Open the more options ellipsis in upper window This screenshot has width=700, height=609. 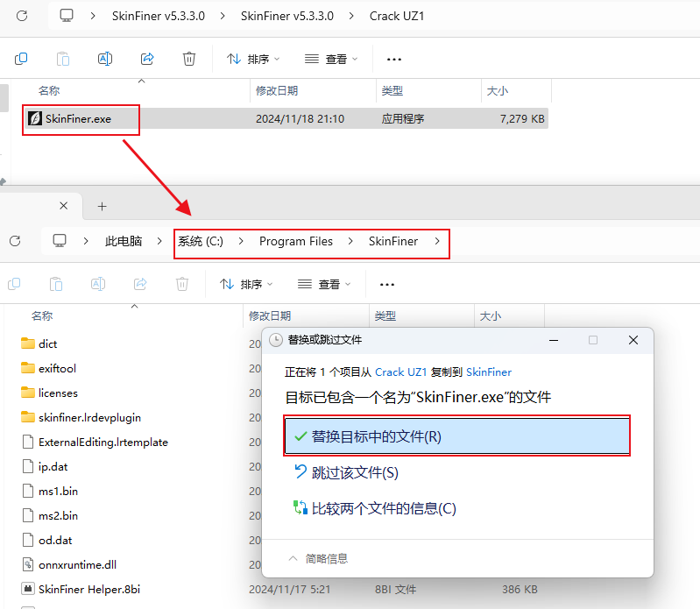tap(393, 59)
